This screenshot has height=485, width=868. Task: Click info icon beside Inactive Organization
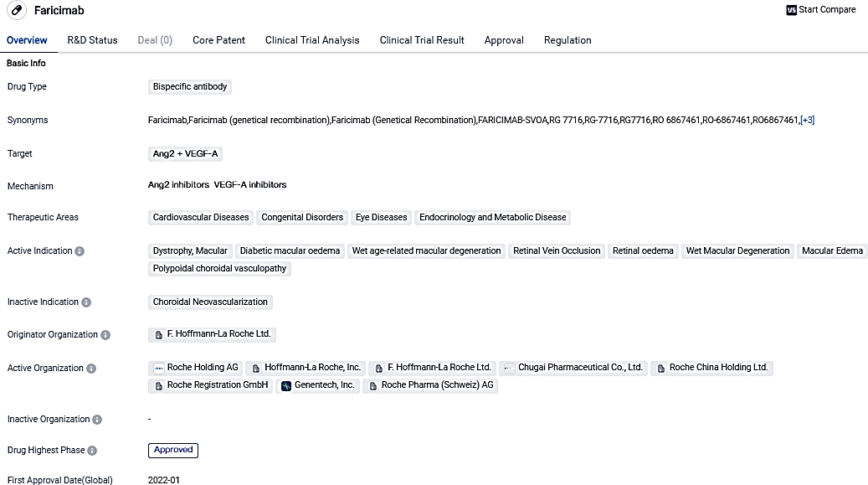click(x=97, y=420)
